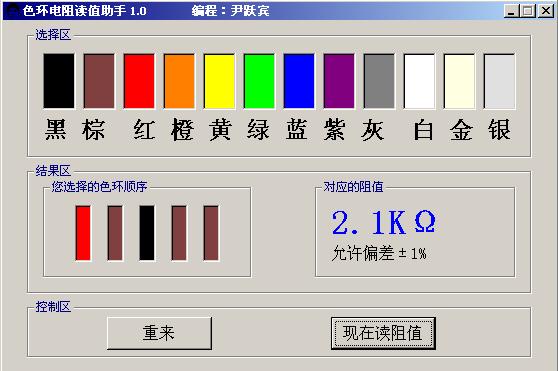Click the gray (灰) color swatch
Screen dimensions: 558x371
click(x=379, y=81)
